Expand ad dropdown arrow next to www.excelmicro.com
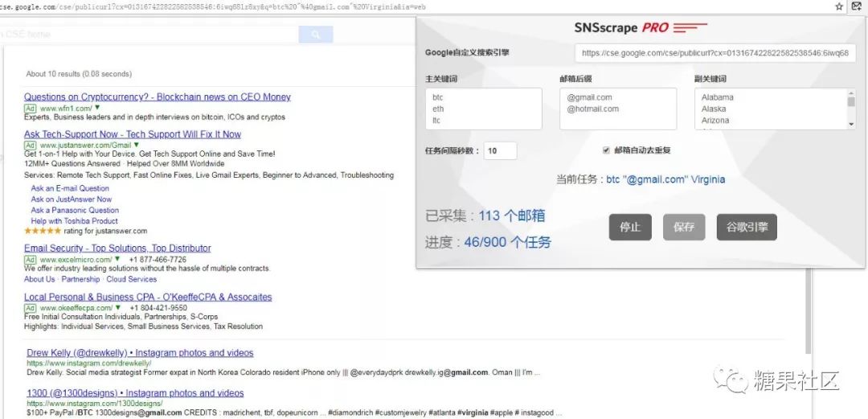The width and height of the screenshot is (868, 419). coord(117,260)
